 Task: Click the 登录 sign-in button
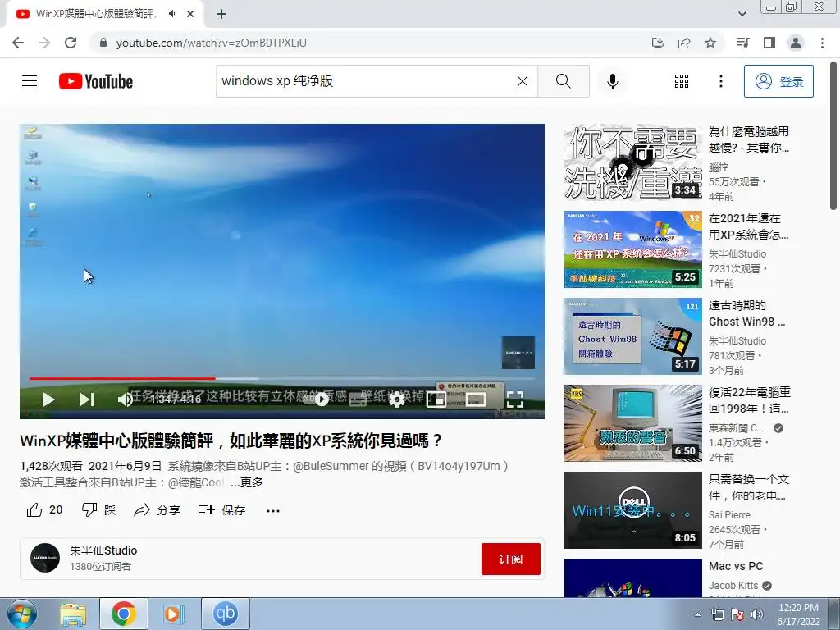tap(778, 81)
